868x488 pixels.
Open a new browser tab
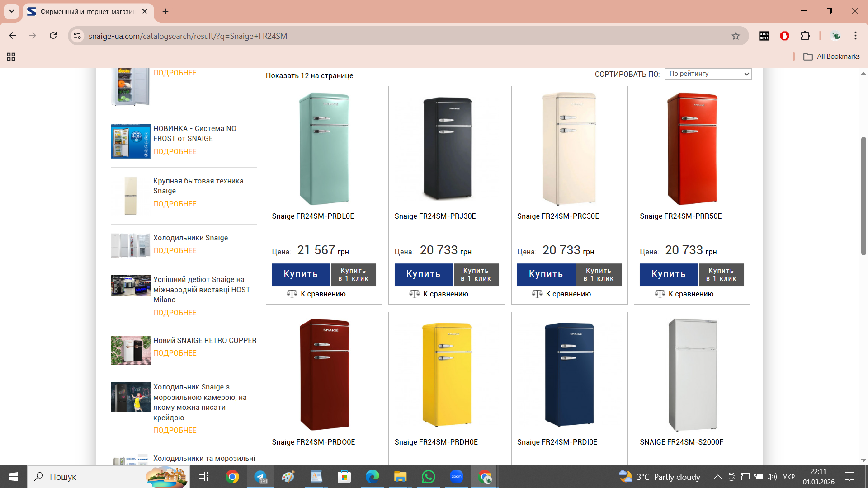coord(165,11)
